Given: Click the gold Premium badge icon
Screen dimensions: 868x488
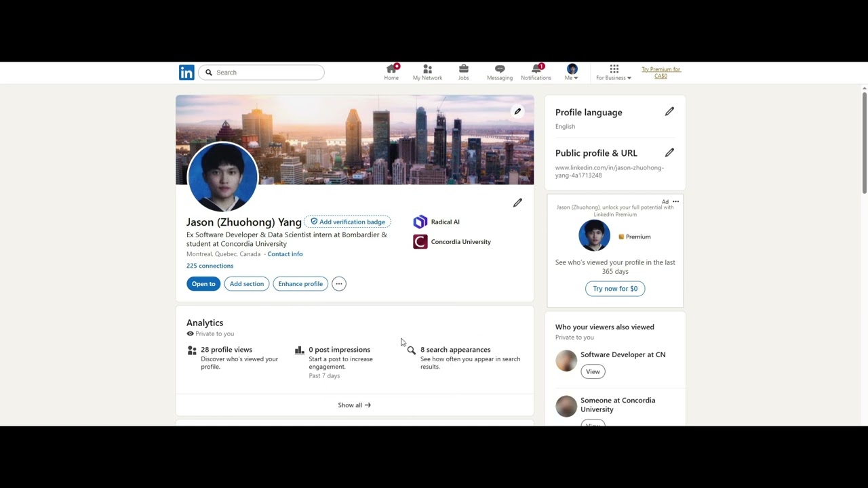Looking at the screenshot, I should point(621,237).
